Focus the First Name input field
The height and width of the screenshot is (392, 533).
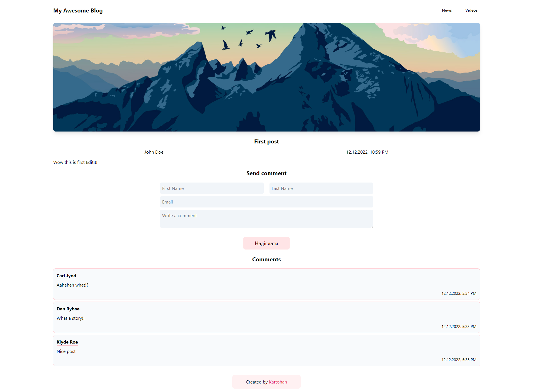pos(212,188)
